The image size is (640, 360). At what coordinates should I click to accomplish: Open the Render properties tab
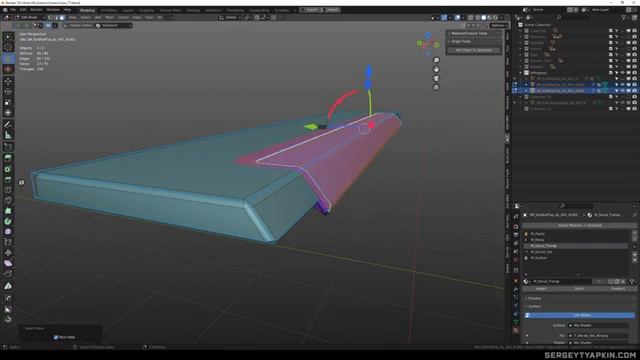click(x=516, y=227)
